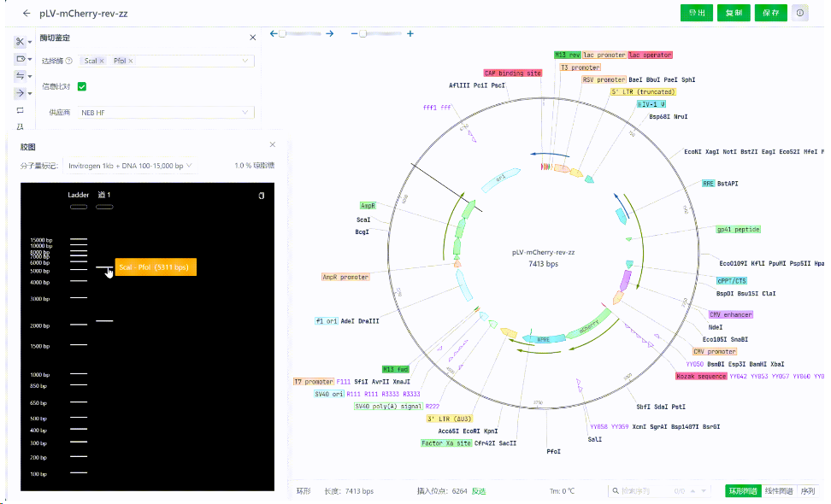The height and width of the screenshot is (504, 831).
Task: Click the 保存 save button
Action: (x=770, y=13)
